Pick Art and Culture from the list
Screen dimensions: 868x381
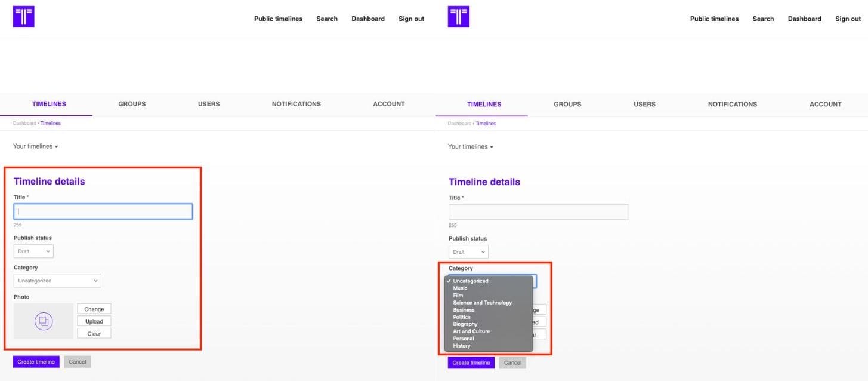471,331
